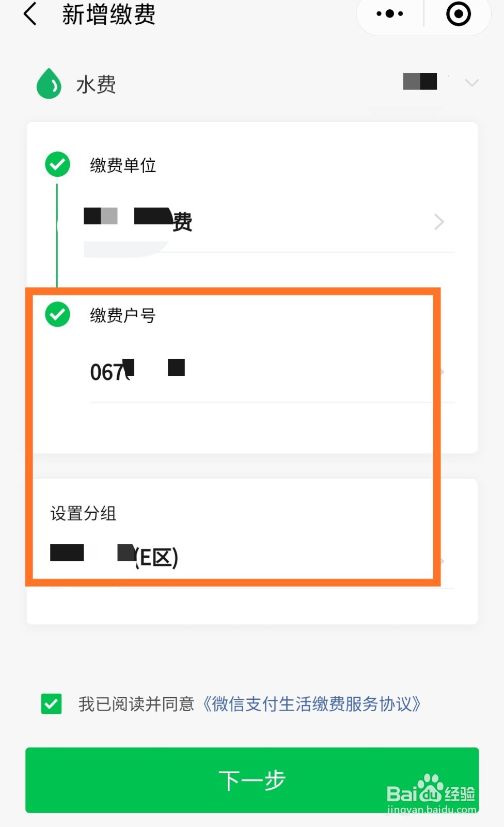Edit the account number field 067
Screen dimensions: 504x827
tap(207, 372)
